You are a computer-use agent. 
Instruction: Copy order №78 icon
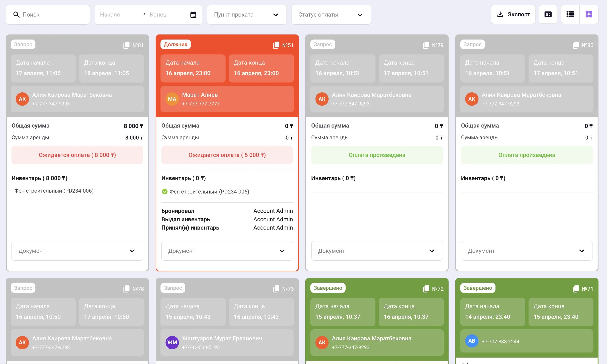[x=126, y=289]
